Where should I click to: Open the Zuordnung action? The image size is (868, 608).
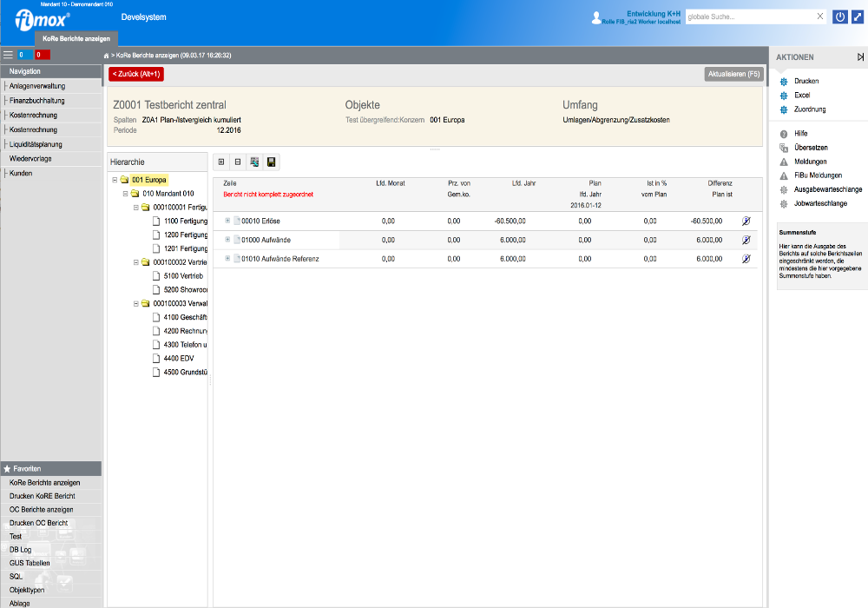(x=809, y=109)
